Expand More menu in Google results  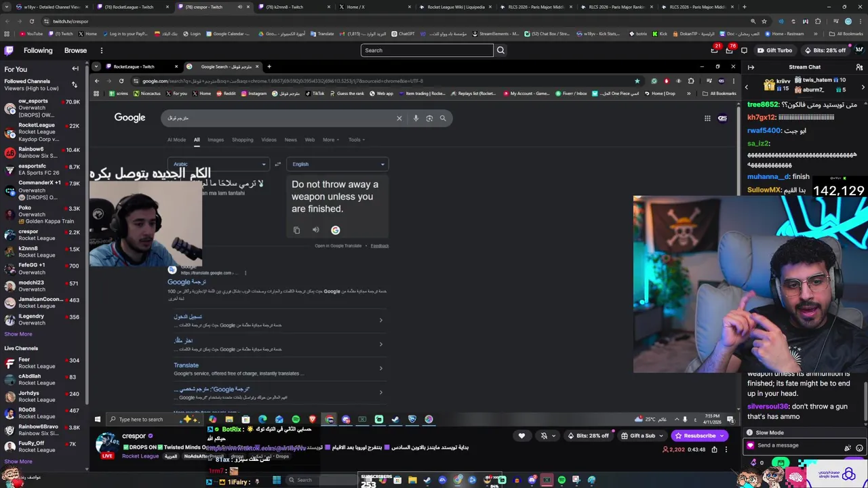coord(330,140)
